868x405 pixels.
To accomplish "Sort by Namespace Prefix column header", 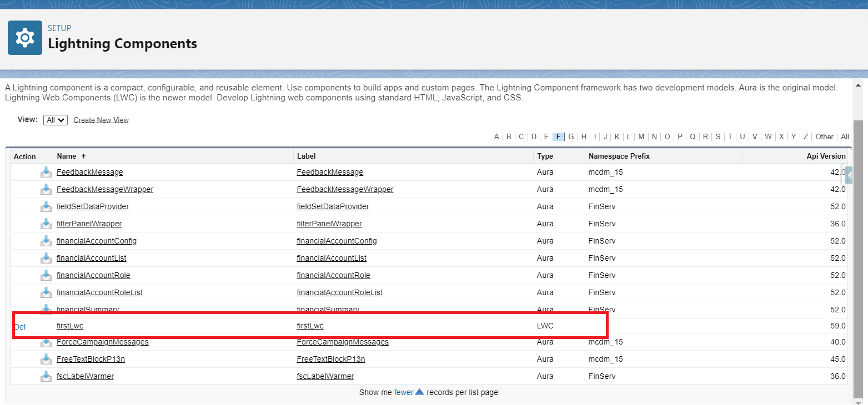I will click(x=619, y=156).
